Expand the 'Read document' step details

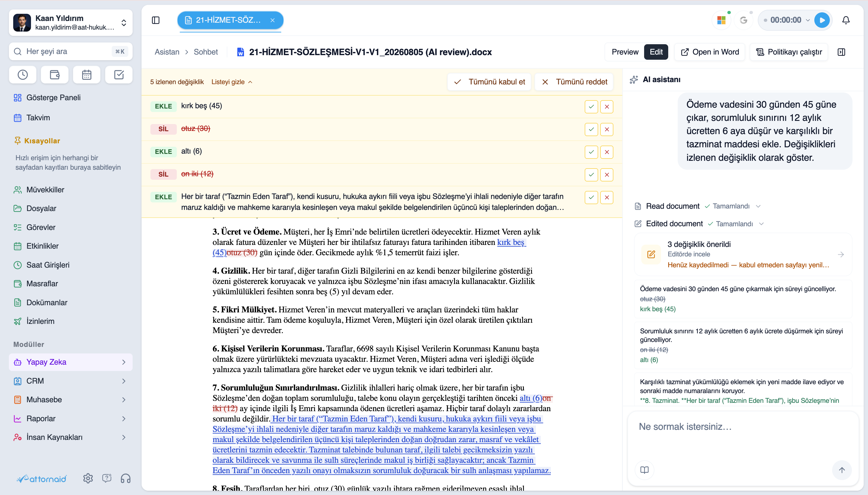758,206
